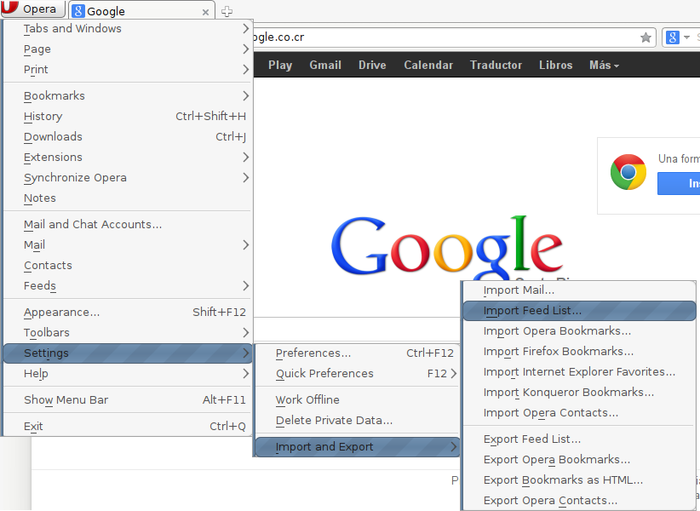Expand the Bookmarks submenu

[128, 96]
